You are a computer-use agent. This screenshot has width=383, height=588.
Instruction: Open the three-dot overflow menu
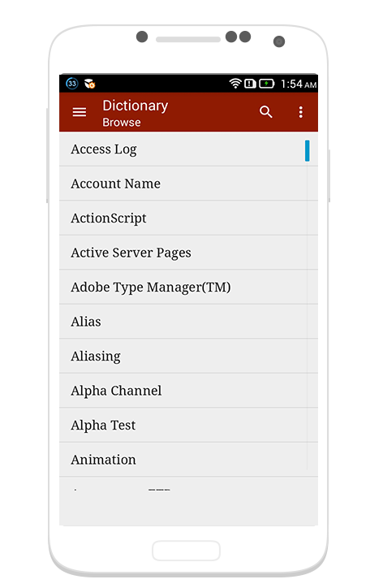click(x=300, y=112)
